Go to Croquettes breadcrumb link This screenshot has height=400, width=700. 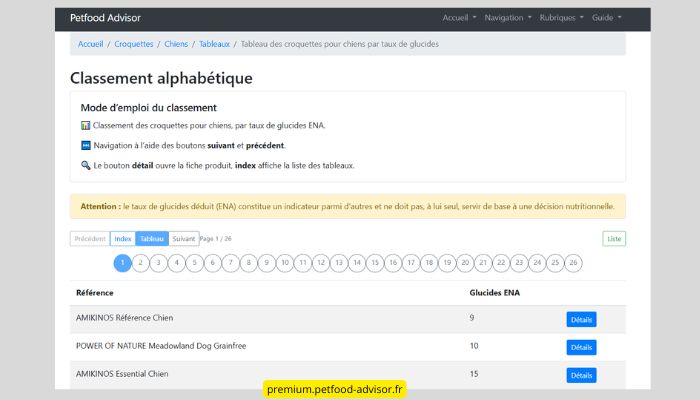(x=134, y=44)
